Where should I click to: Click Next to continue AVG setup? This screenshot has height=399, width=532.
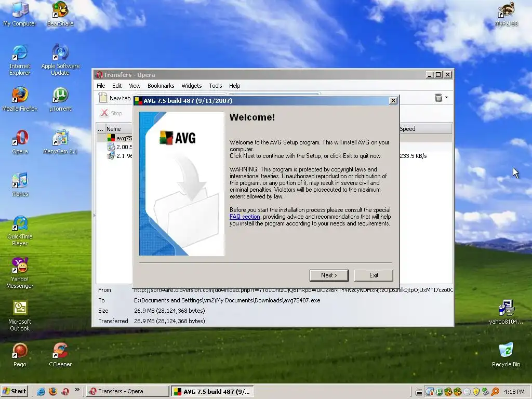pyautogui.click(x=329, y=275)
